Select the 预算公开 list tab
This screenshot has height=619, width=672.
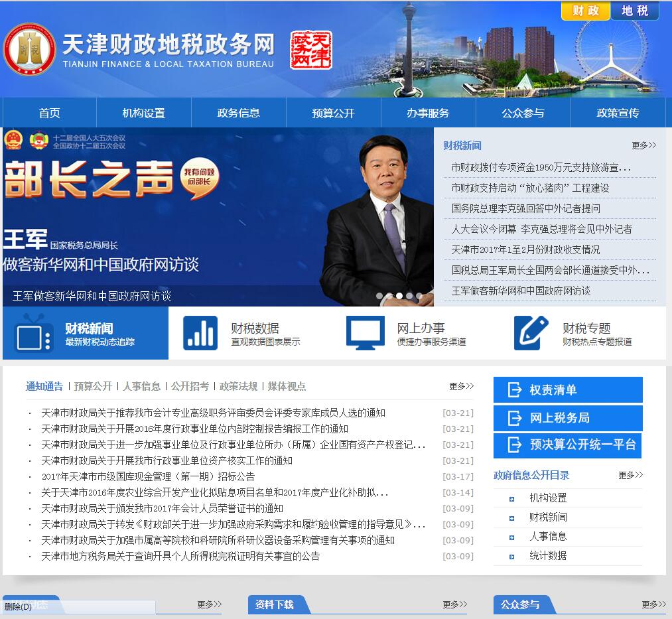click(93, 386)
